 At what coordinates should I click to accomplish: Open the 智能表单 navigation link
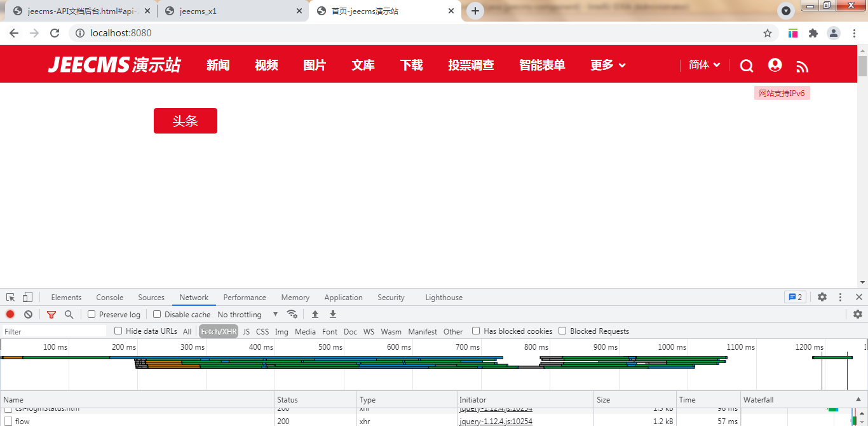tap(542, 65)
